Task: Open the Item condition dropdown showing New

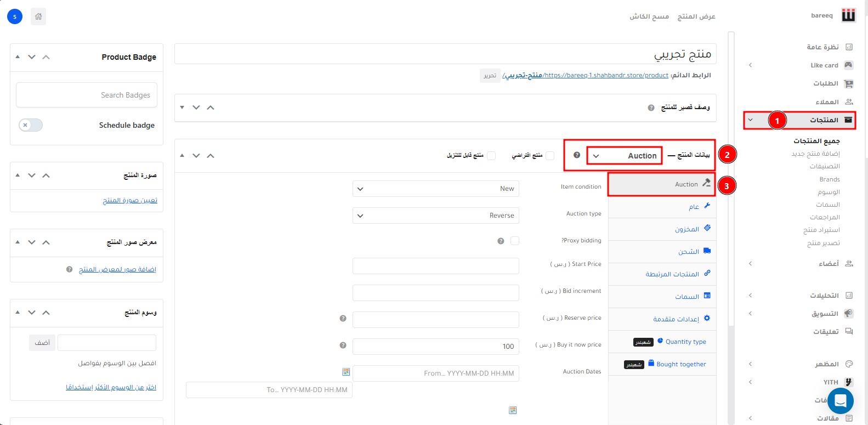Action: pyautogui.click(x=435, y=189)
